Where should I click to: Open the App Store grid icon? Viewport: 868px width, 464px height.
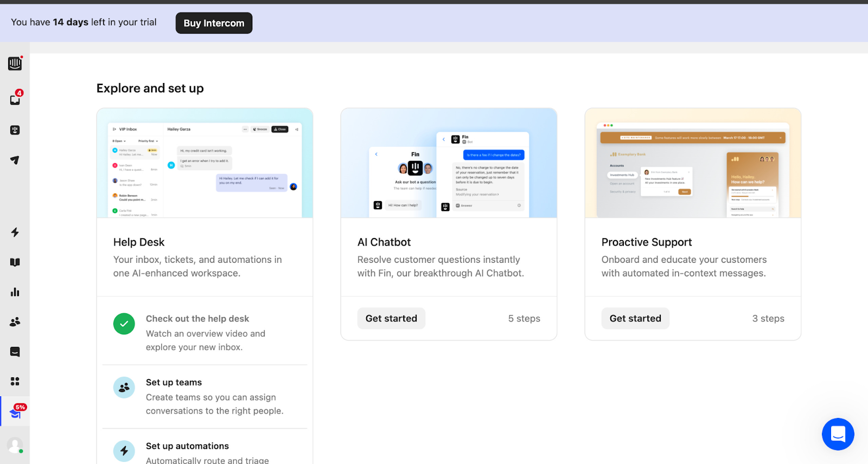point(15,382)
